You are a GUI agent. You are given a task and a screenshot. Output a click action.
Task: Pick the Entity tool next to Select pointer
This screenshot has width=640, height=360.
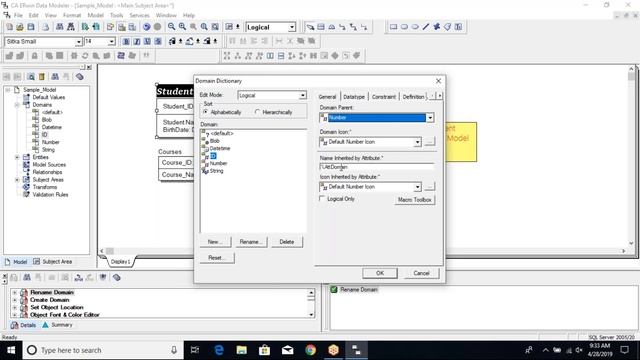pyautogui.click(x=321, y=27)
